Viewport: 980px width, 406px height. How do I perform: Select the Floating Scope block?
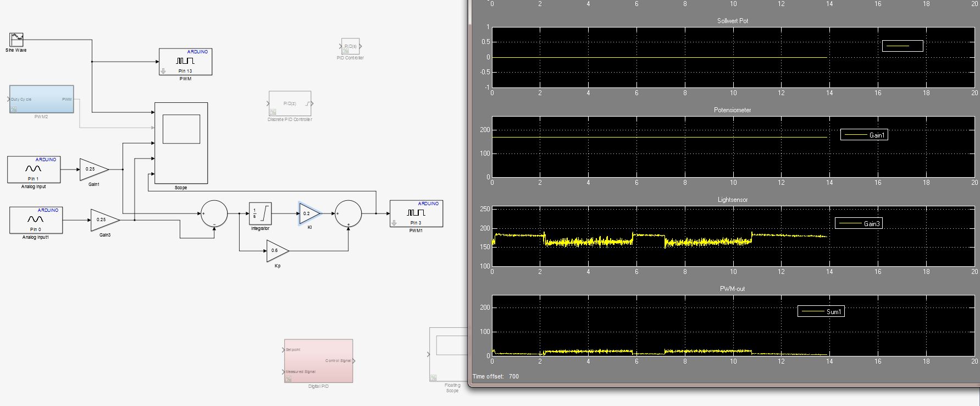(x=448, y=354)
